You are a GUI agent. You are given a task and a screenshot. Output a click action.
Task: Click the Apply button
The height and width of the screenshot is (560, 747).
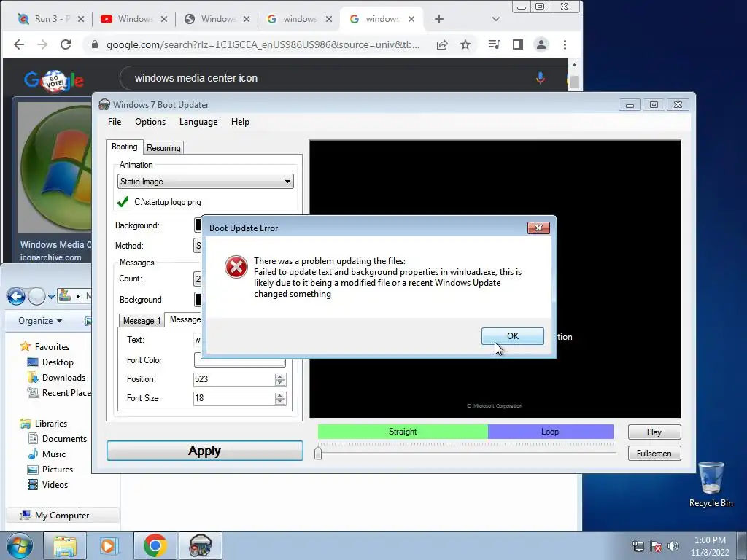pos(205,451)
